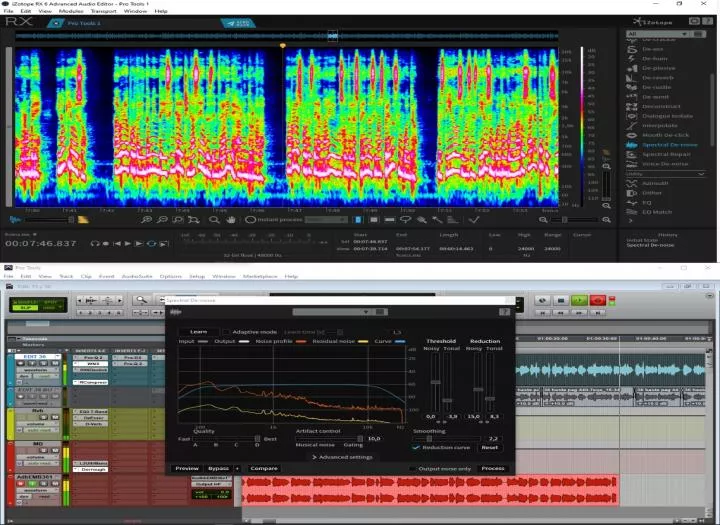Expand Advanced settings in Spectral De-noise
The height and width of the screenshot is (525, 720).
coord(342,457)
